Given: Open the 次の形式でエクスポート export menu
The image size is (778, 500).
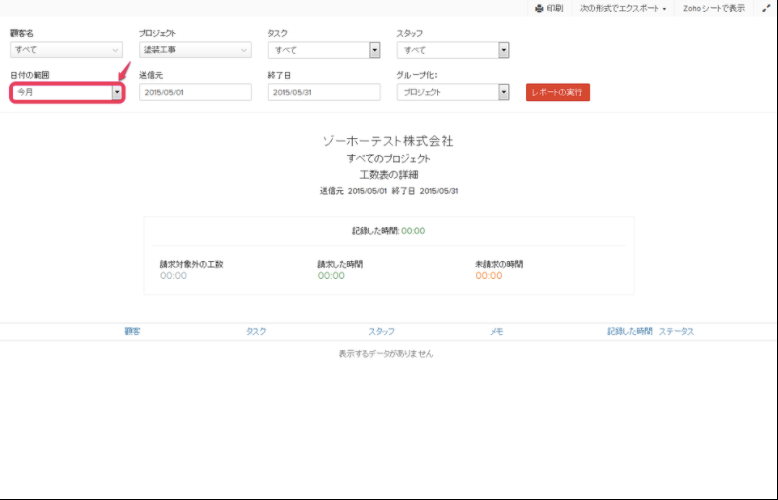Looking at the screenshot, I should (623, 8).
